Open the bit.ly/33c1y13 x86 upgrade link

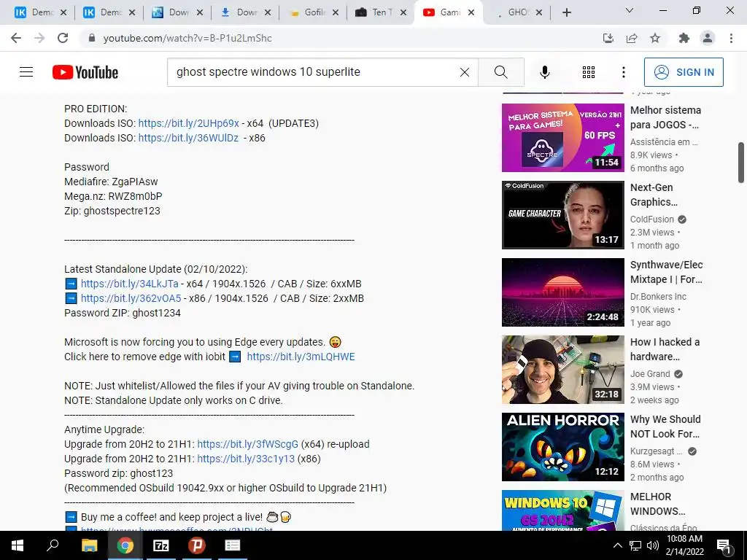click(x=246, y=459)
